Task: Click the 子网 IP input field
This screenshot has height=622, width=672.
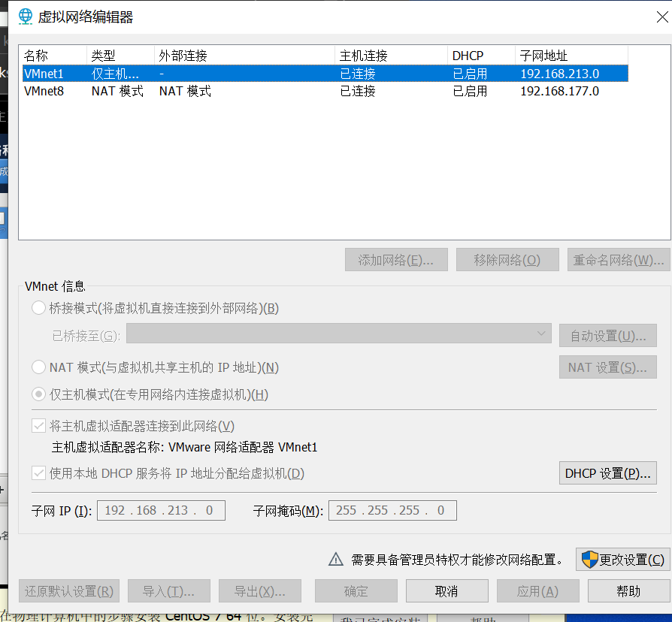Action: click(x=161, y=510)
